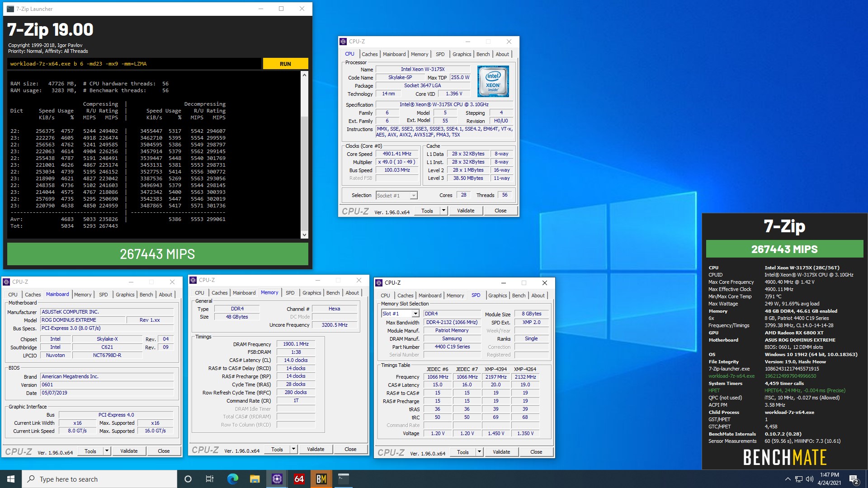Viewport: 868px width, 488px height.
Task: Select the console window taskbar icon
Action: coord(344,479)
